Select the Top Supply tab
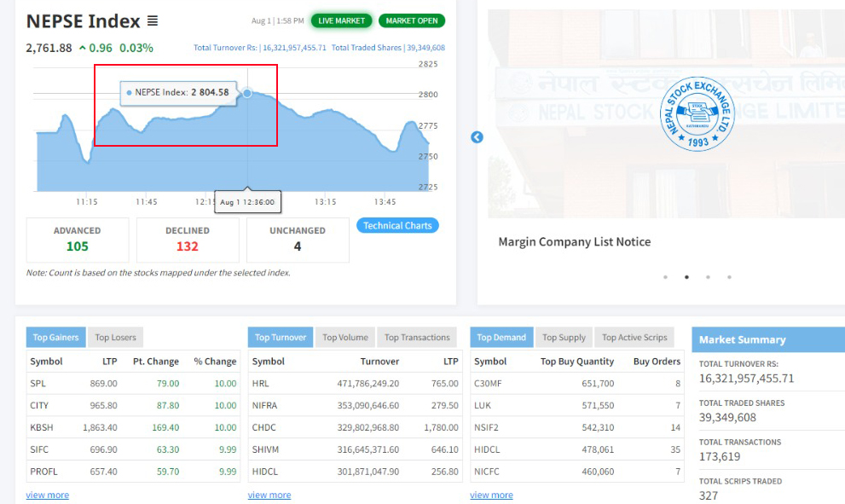Image resolution: width=845 pixels, height=504 pixels. 564,338
